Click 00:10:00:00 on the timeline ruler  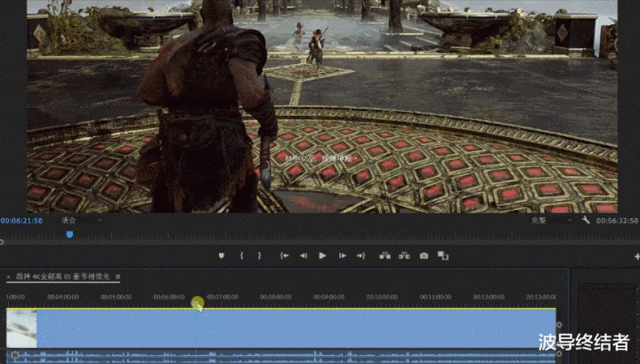[382, 297]
